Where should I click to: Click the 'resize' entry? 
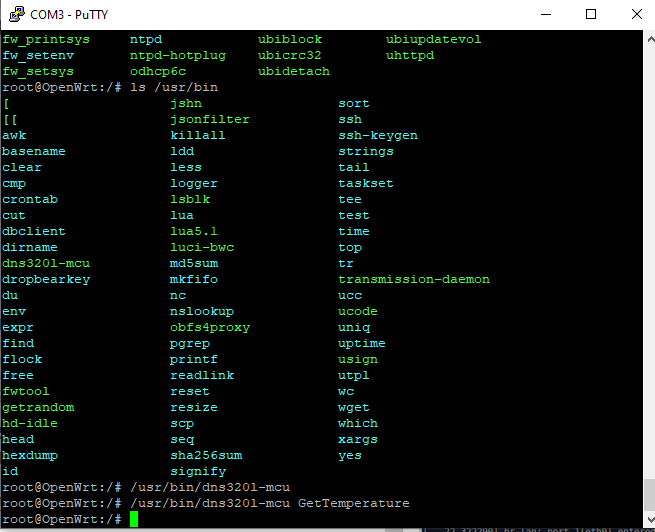pyautogui.click(x=194, y=407)
